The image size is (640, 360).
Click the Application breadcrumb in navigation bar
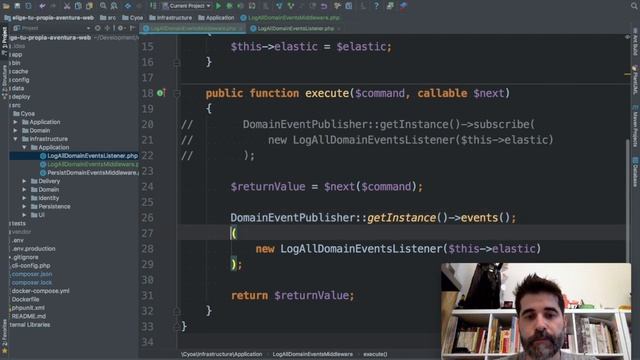tap(216, 18)
